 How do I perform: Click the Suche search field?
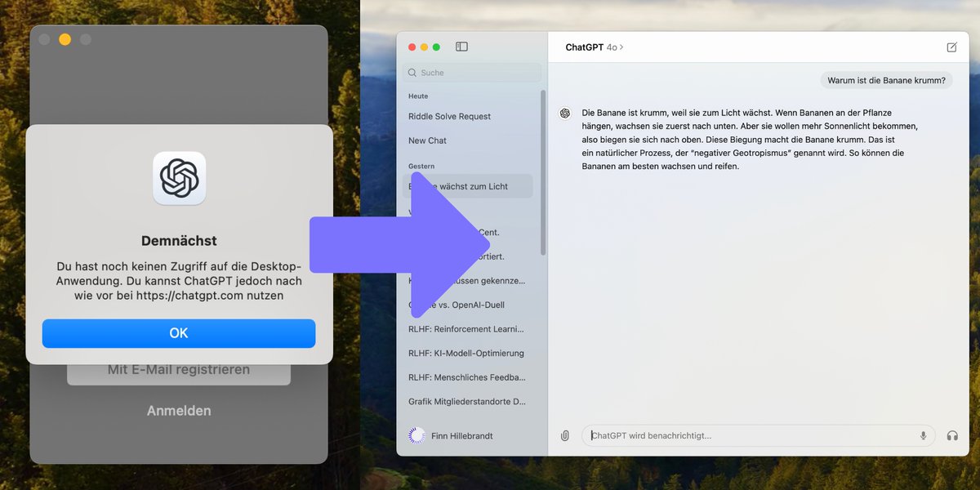coord(471,73)
